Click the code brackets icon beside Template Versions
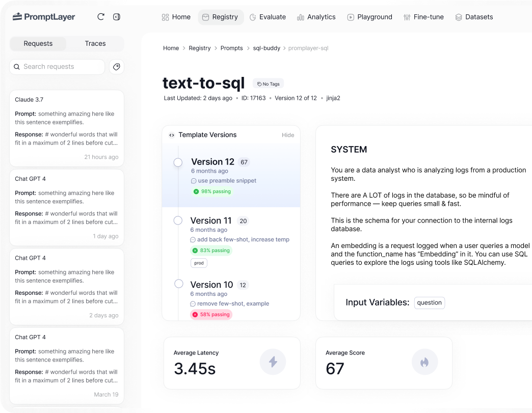The height and width of the screenshot is (413, 532). (x=172, y=135)
